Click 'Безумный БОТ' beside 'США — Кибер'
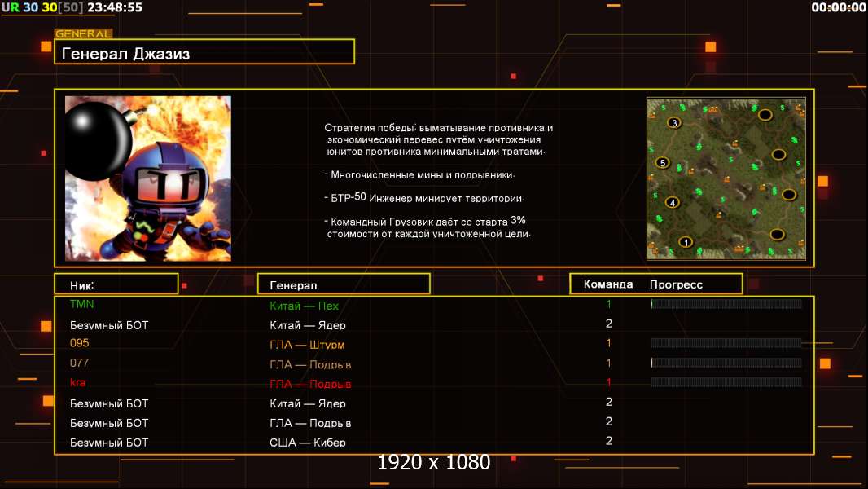Viewport: 868px width, 489px height. point(109,442)
